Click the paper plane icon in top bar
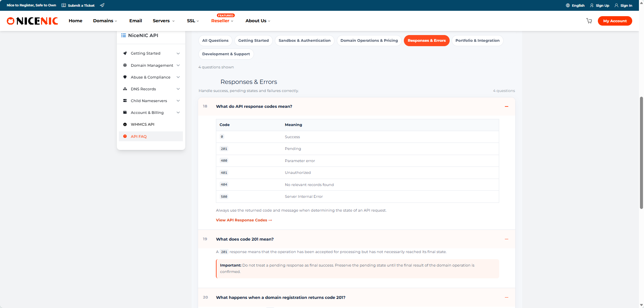 (102, 5)
